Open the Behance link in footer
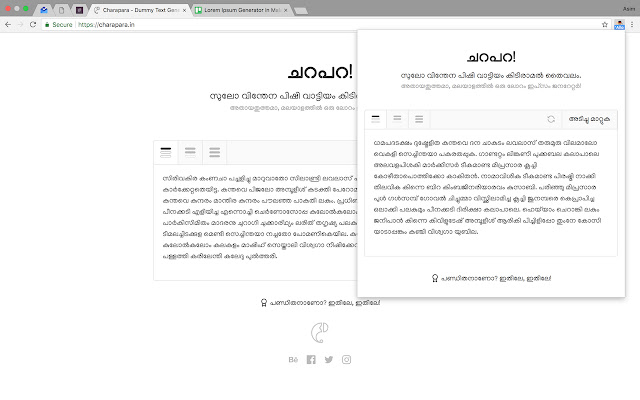Image resolution: width=640 pixels, height=400 pixels. click(293, 360)
